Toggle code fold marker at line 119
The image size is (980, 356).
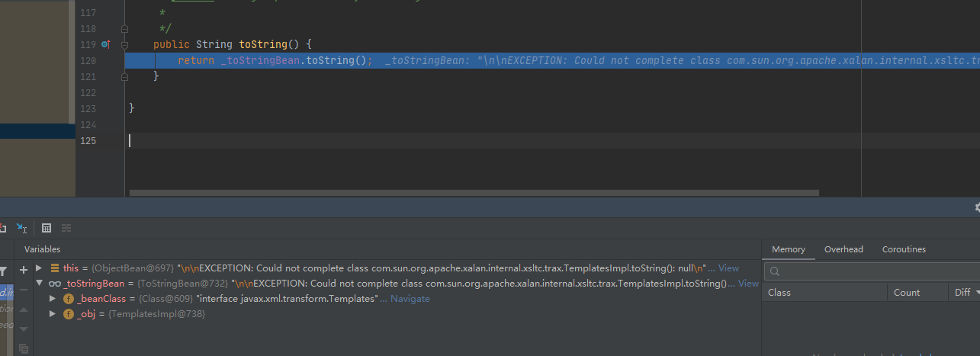pos(124,45)
